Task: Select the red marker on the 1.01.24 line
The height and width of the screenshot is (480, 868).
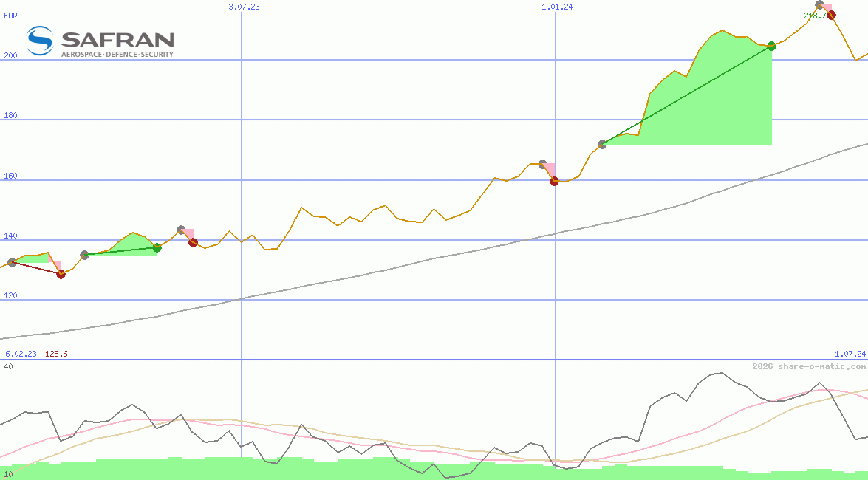Action: pos(554,181)
